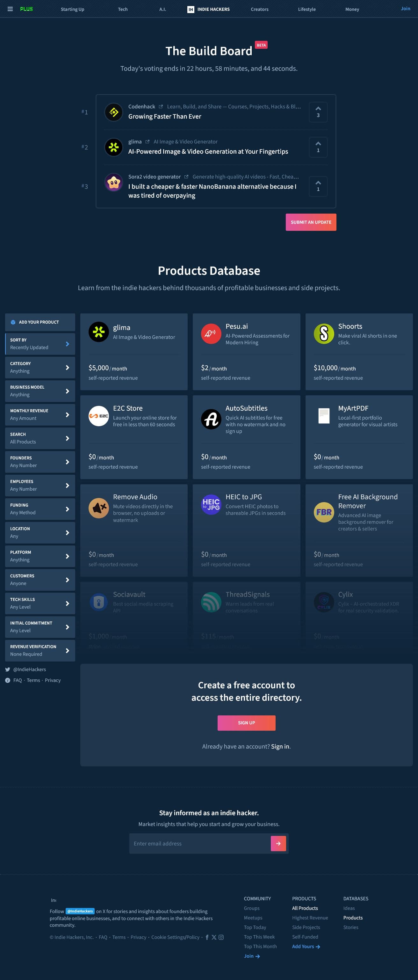Open Codenhack external link icon

[161, 106]
